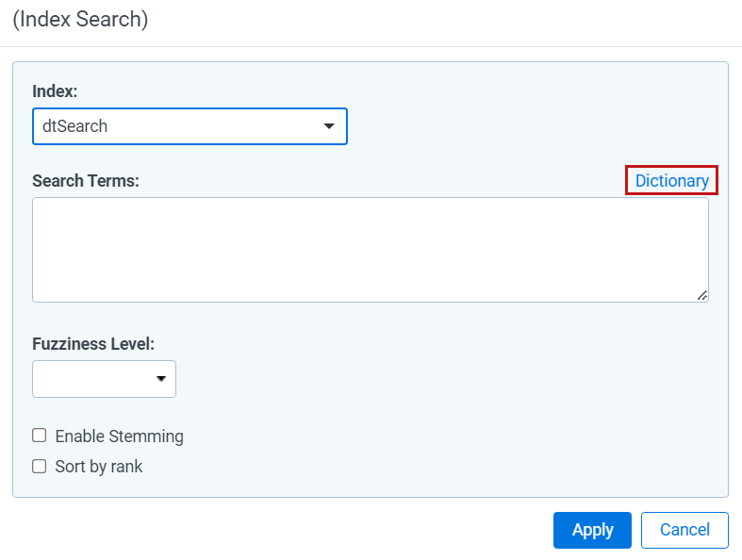Open the Dictionary link

(x=671, y=180)
